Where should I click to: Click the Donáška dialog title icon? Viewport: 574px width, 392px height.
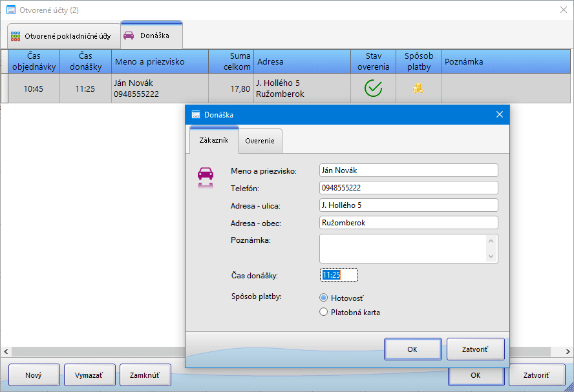196,115
